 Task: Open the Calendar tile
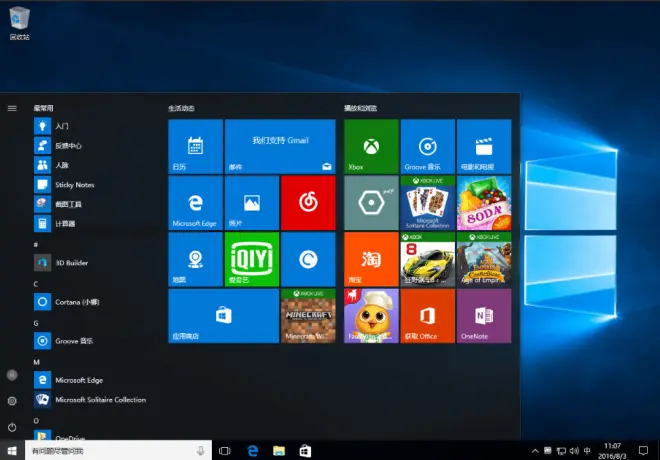pyautogui.click(x=195, y=146)
